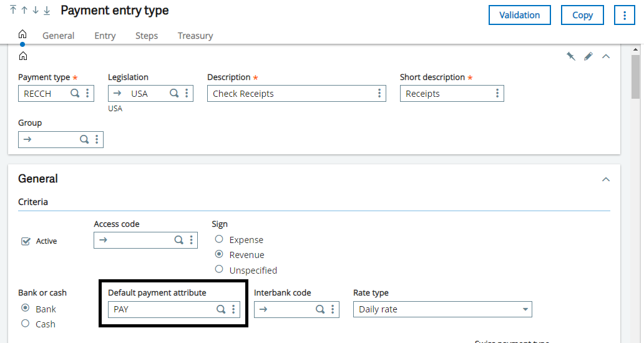Go to first record arrow icon
644x343 pixels.
13,10
